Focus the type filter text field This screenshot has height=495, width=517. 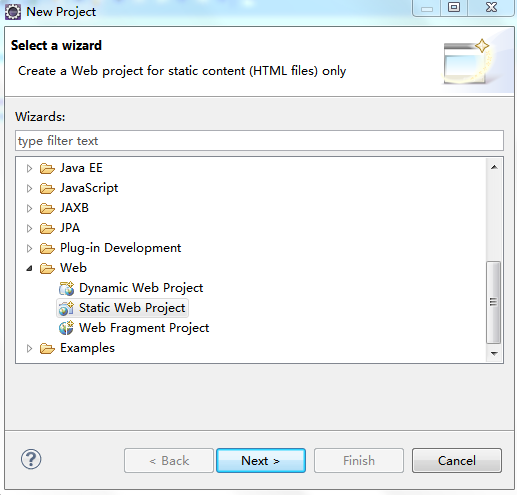[x=259, y=141]
